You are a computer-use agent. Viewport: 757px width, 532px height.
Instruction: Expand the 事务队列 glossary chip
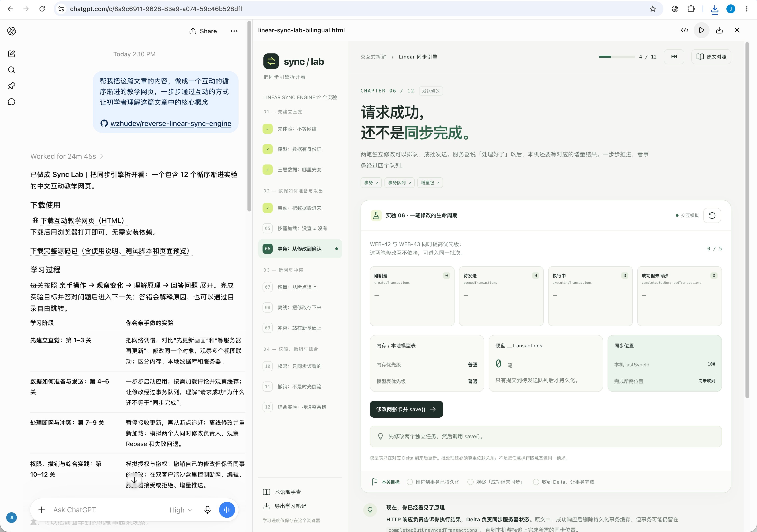[400, 183]
